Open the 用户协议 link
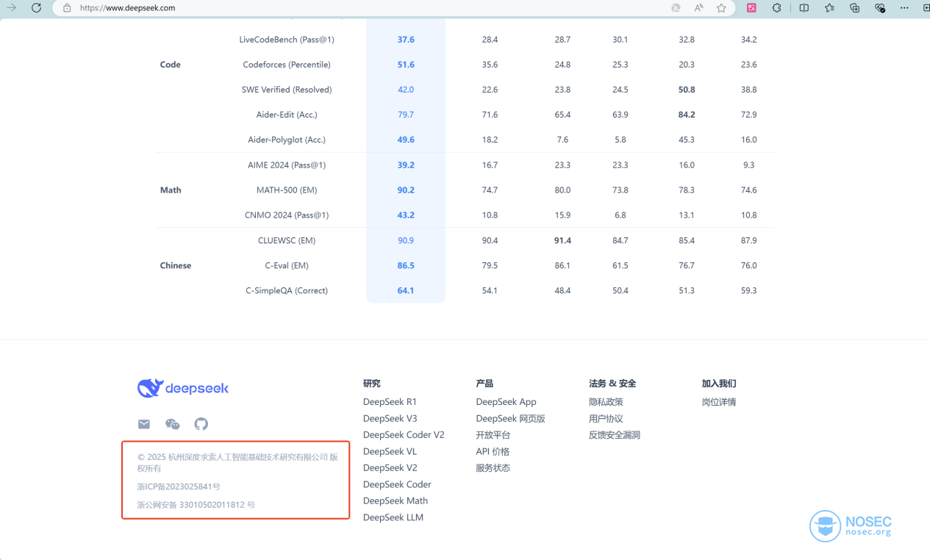The height and width of the screenshot is (560, 930). tap(606, 418)
